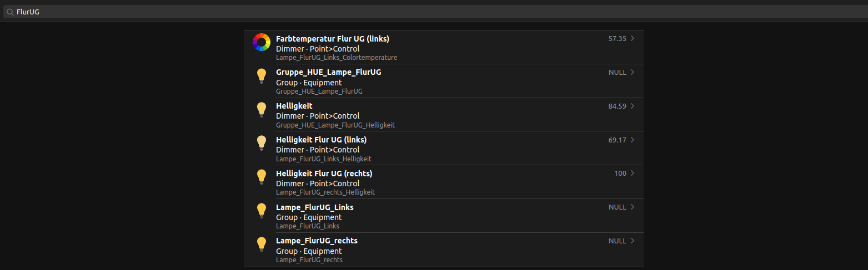Open the Lampe_FlurUG_Links row chevron
Image resolution: width=868 pixels, height=270 pixels.
pyautogui.click(x=633, y=207)
